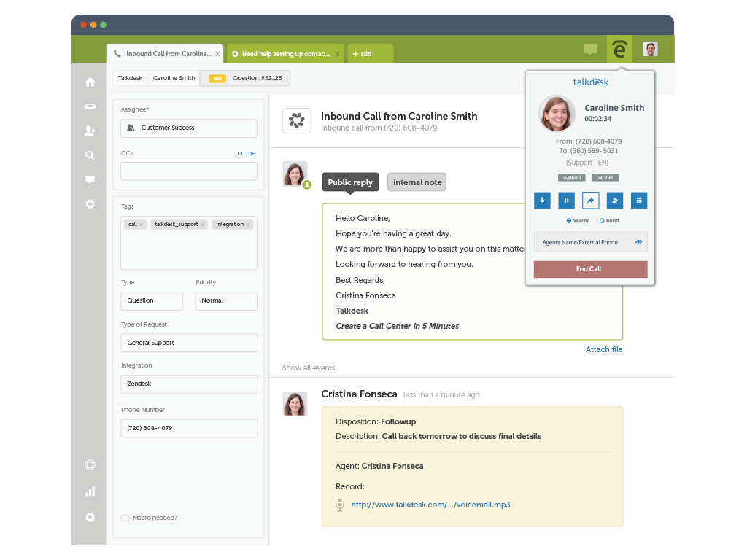Tick the Macro needed checkbox
The width and height of the screenshot is (747, 560).
tap(125, 518)
